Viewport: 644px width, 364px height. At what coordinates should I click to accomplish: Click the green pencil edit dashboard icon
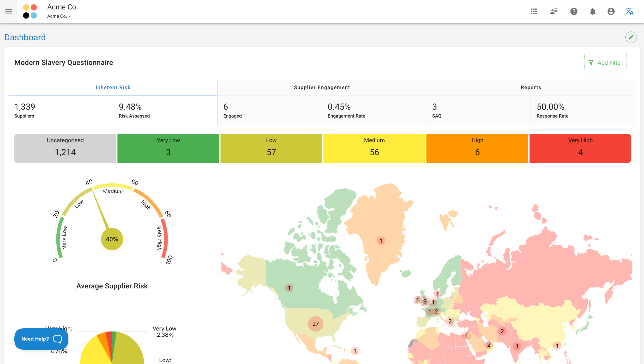[631, 37]
